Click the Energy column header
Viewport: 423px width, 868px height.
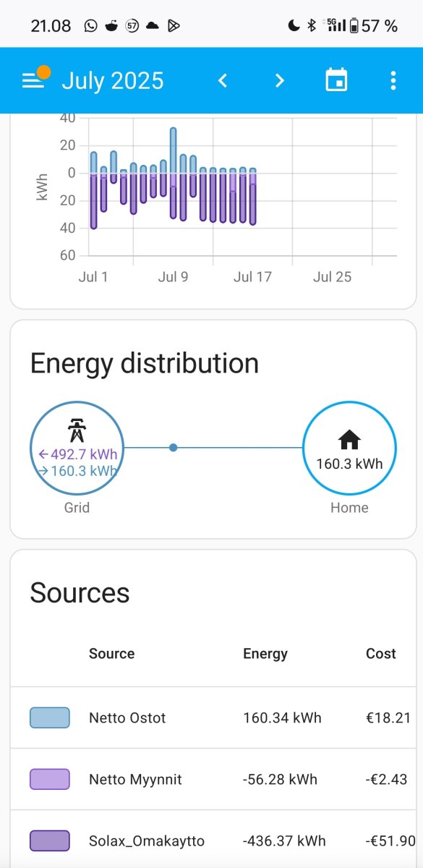point(265,654)
